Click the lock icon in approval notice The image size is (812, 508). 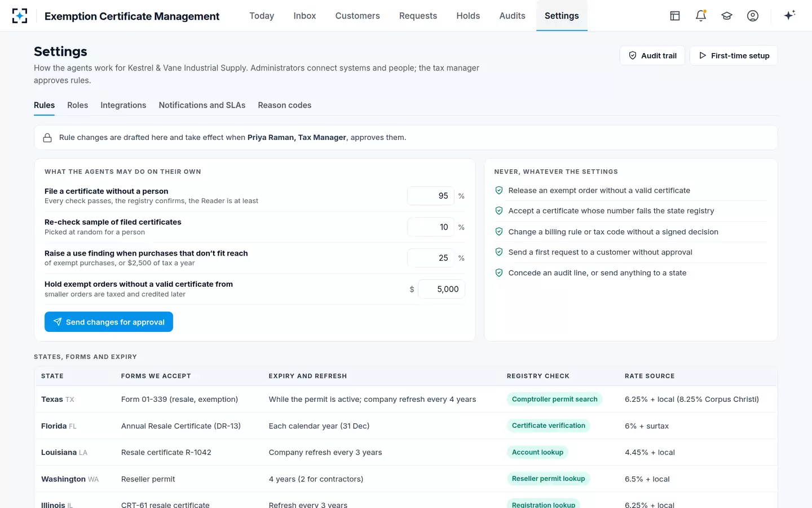(x=47, y=138)
